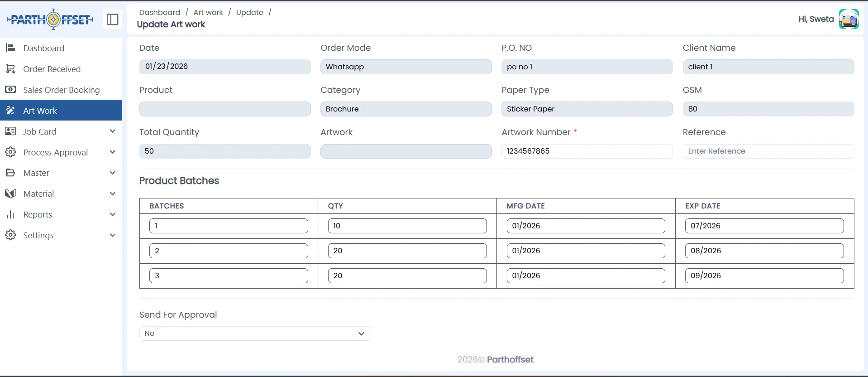The height and width of the screenshot is (377, 868).
Task: Click the Material book icon
Action: (x=10, y=193)
